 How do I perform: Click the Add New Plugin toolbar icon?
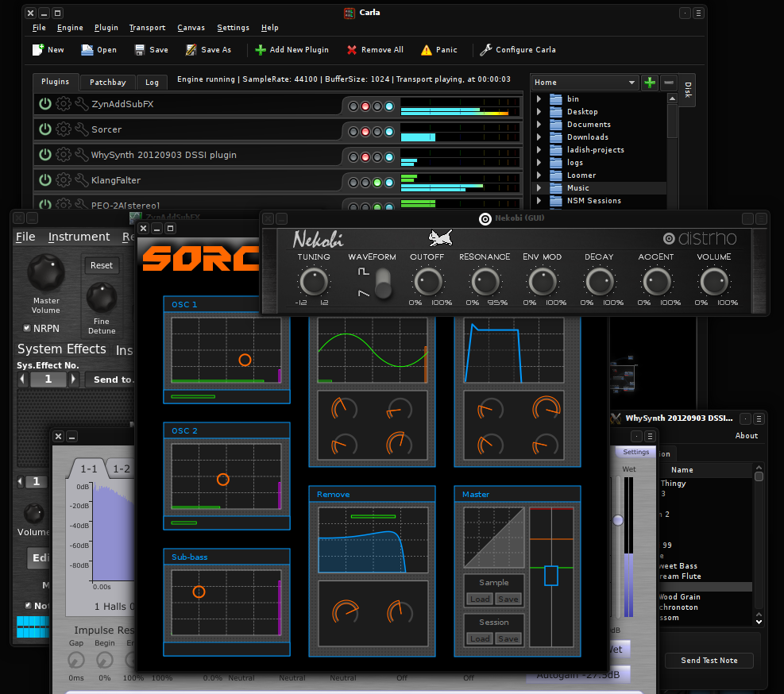[261, 50]
